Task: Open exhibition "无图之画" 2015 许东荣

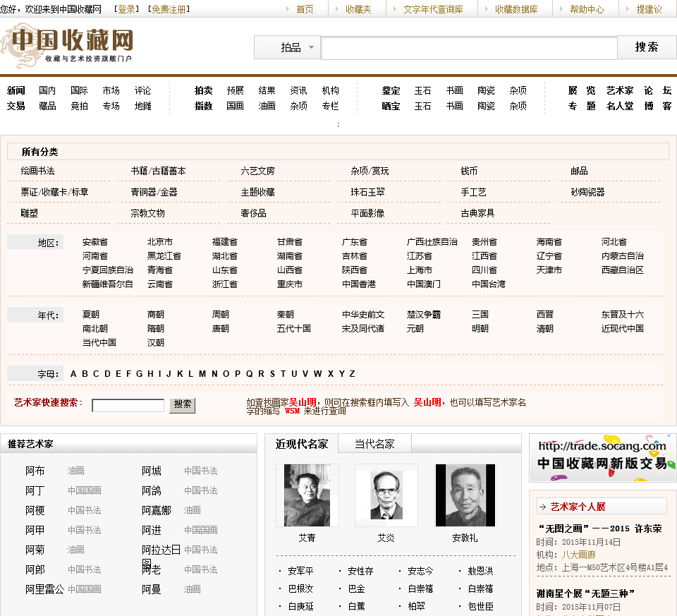Action: [599, 529]
